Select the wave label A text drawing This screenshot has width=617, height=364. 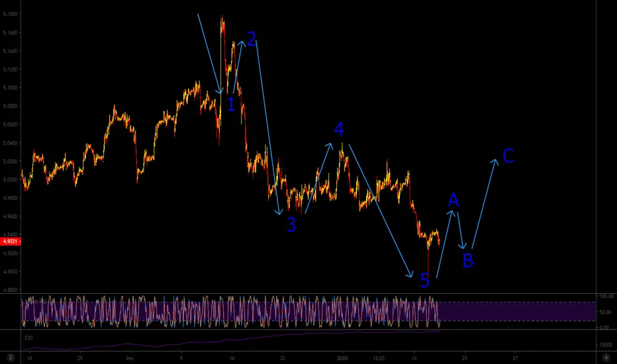[x=453, y=201]
